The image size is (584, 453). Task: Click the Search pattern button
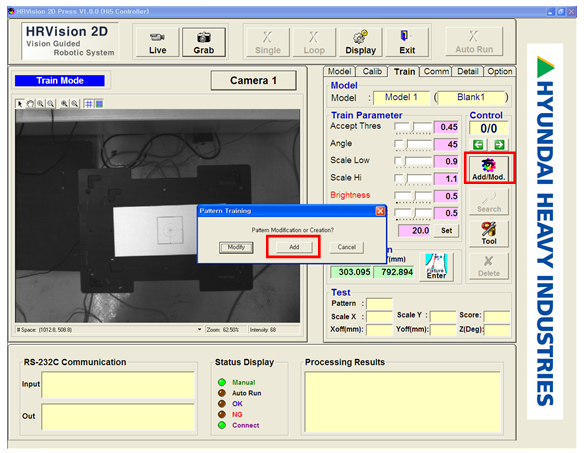click(x=489, y=202)
